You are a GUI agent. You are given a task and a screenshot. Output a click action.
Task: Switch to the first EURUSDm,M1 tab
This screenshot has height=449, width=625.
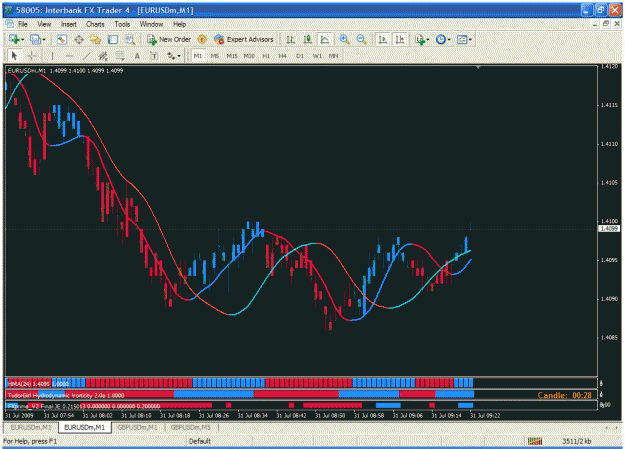coord(31,427)
